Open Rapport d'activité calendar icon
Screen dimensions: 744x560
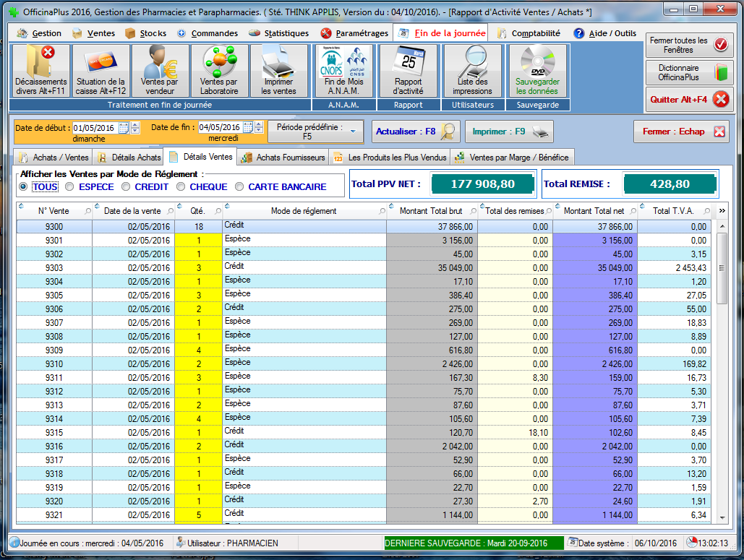click(408, 61)
